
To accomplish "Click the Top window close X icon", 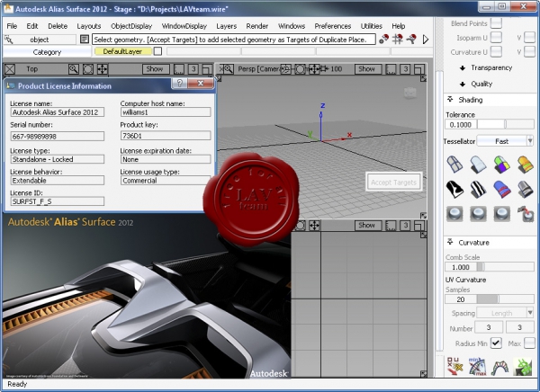I will (10, 69).
